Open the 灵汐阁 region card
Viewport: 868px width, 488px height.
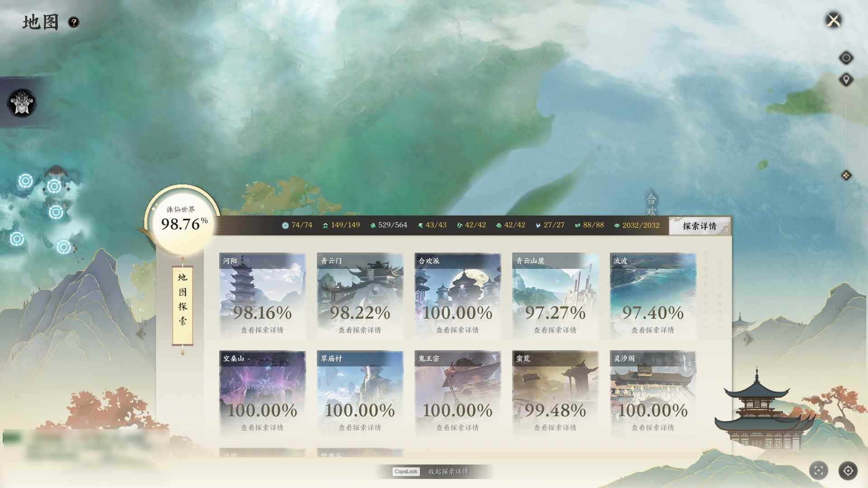coord(653,393)
